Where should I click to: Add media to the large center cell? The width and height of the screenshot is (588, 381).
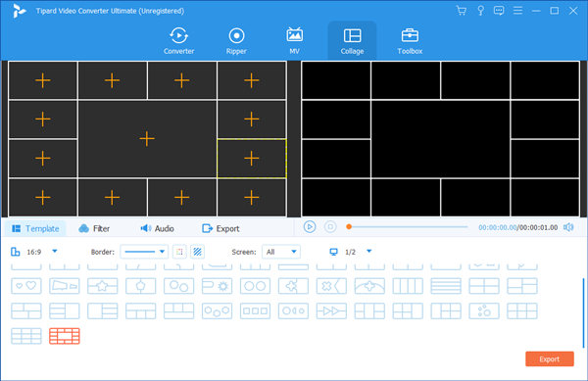[x=147, y=139]
